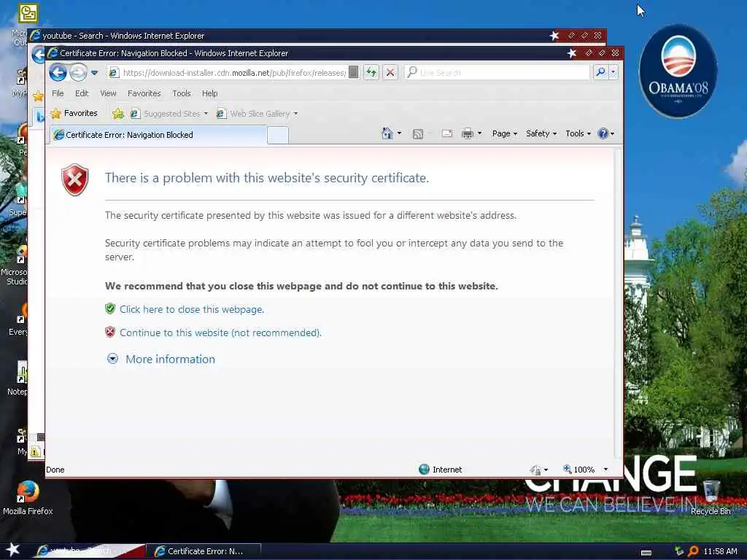This screenshot has height=560, width=747.
Task: Click the grayed Forward arrow button
Action: click(x=79, y=73)
